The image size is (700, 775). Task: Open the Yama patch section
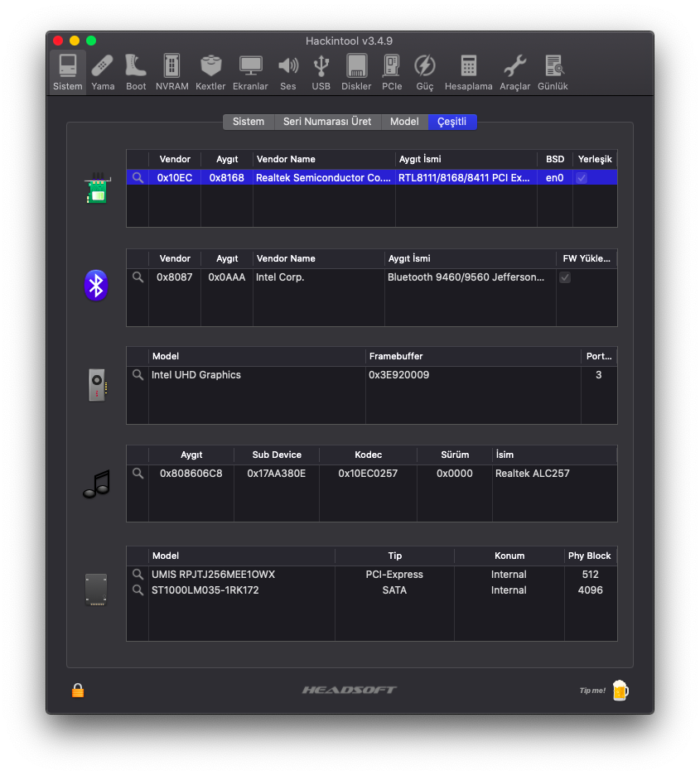pyautogui.click(x=103, y=73)
